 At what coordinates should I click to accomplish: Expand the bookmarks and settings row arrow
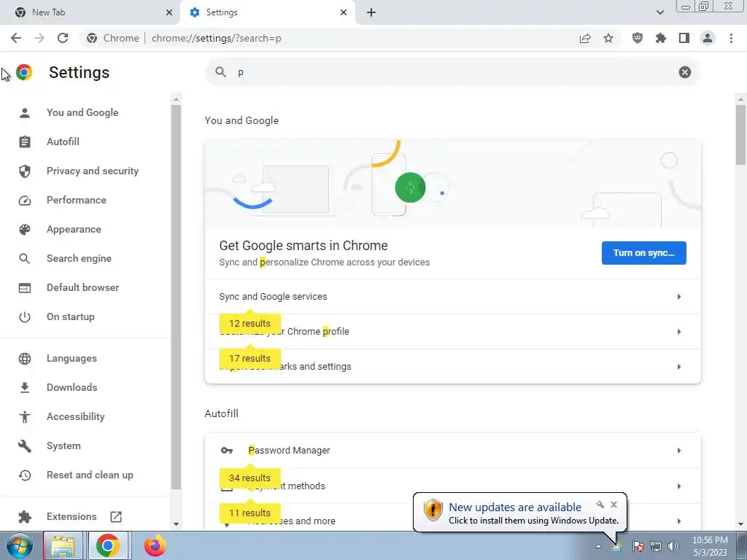coord(679,367)
